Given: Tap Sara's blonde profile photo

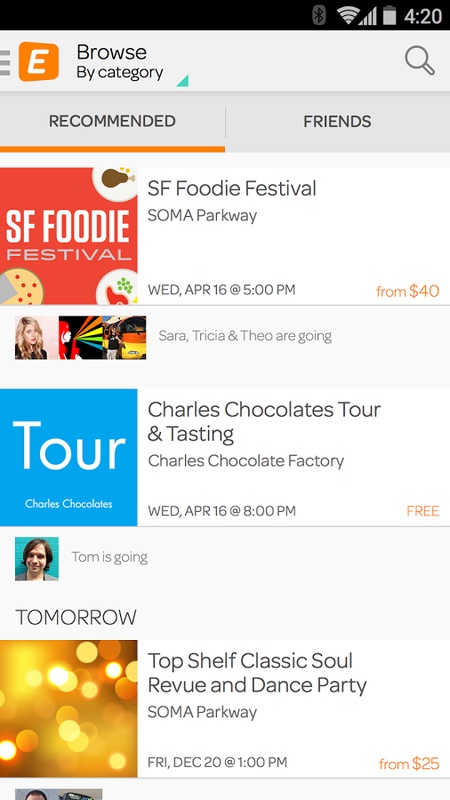Looking at the screenshot, I should (36, 338).
